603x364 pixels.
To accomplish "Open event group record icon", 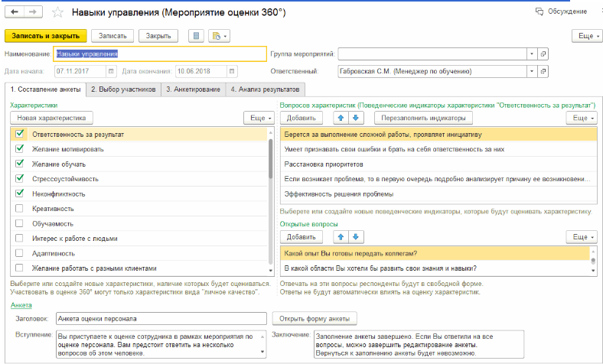I will pos(543,54).
